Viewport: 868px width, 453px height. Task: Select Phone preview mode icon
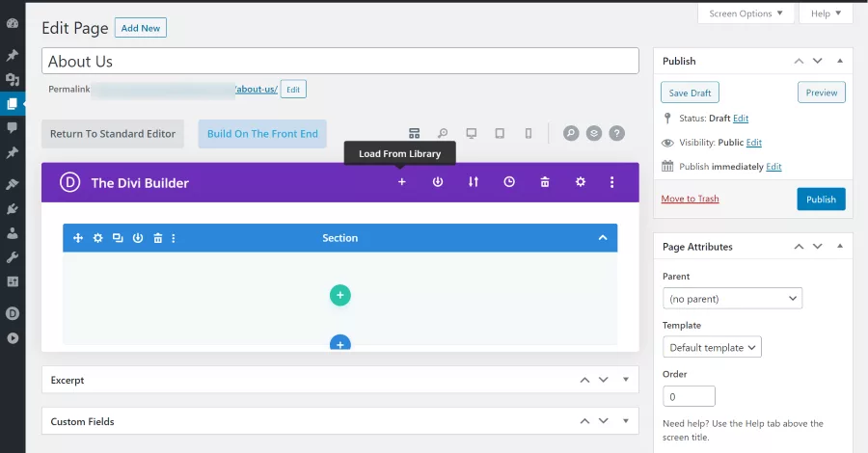click(x=529, y=133)
